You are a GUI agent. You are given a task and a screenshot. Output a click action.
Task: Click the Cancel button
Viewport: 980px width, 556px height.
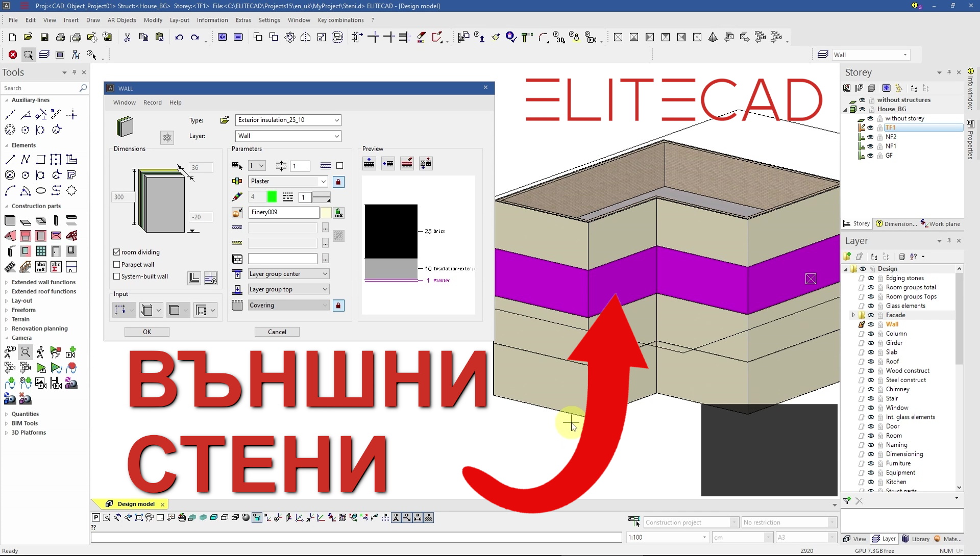277,332
